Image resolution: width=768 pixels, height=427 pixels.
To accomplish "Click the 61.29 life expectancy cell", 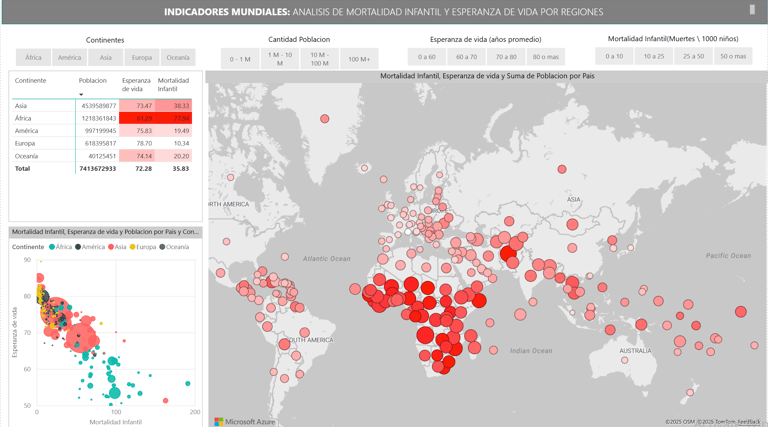I will [x=137, y=118].
